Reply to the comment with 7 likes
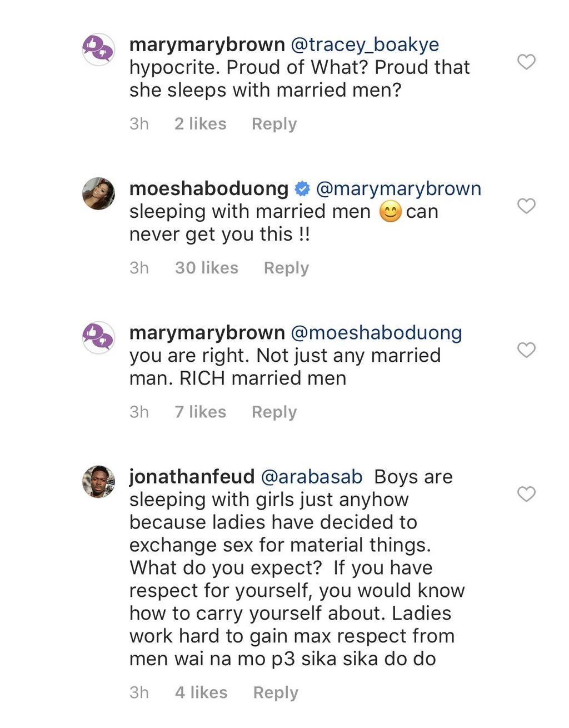 [x=274, y=412]
